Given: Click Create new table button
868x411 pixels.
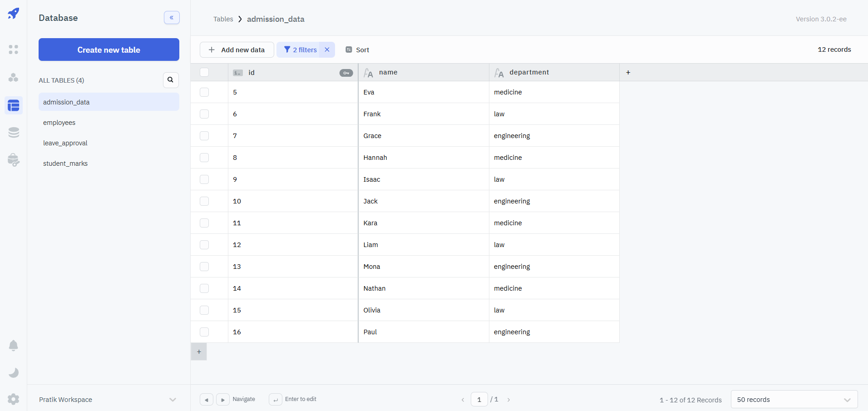Looking at the screenshot, I should tap(108, 50).
